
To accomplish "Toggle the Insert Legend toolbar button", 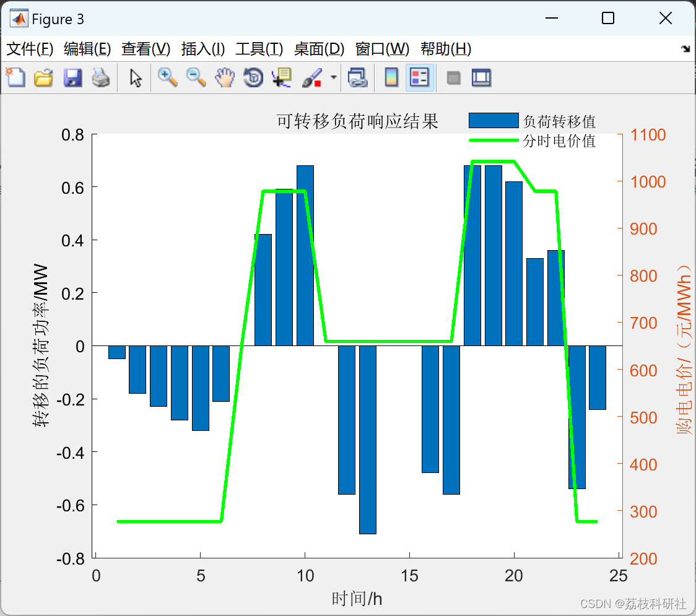I will click(419, 77).
